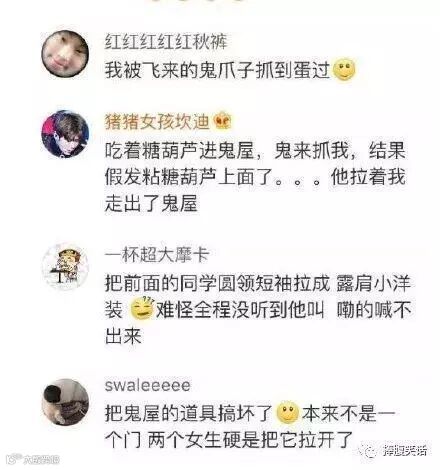Viewport: 440px width, 470px height.
Task: Select comment line 两个女生硬是把它拉开了
Action: (x=250, y=440)
